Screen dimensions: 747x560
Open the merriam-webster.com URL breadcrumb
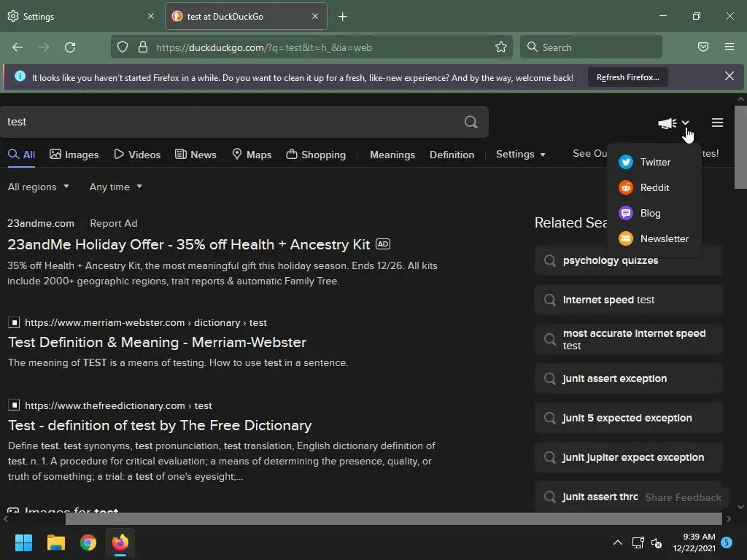point(145,322)
